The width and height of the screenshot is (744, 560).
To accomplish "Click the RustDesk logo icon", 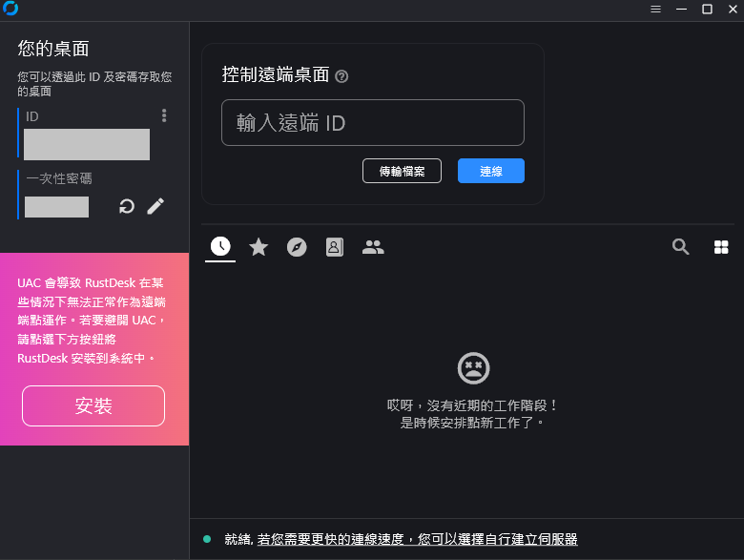I will [x=10, y=8].
